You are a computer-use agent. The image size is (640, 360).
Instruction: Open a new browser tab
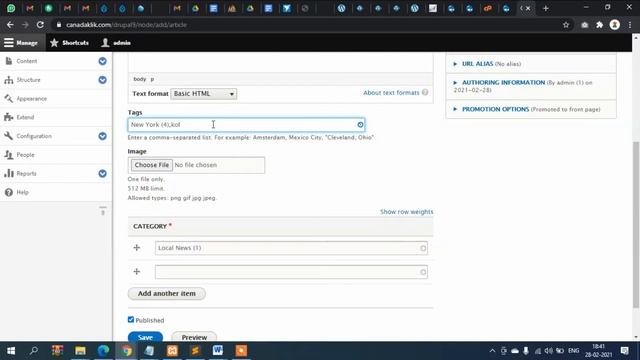pyautogui.click(x=546, y=8)
